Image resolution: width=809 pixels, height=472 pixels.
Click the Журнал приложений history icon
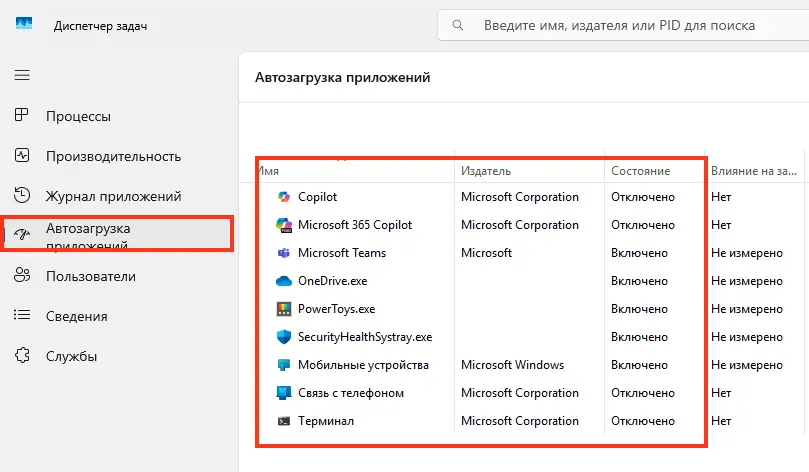22,195
